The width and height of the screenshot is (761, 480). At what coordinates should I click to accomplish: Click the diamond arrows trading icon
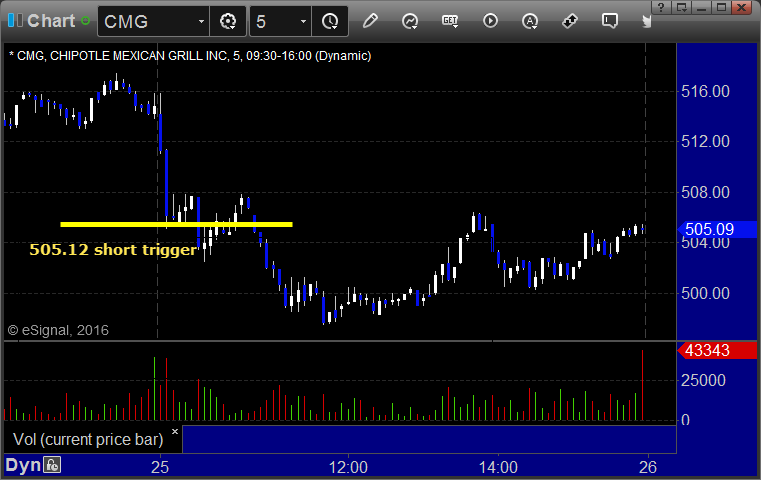click(570, 21)
